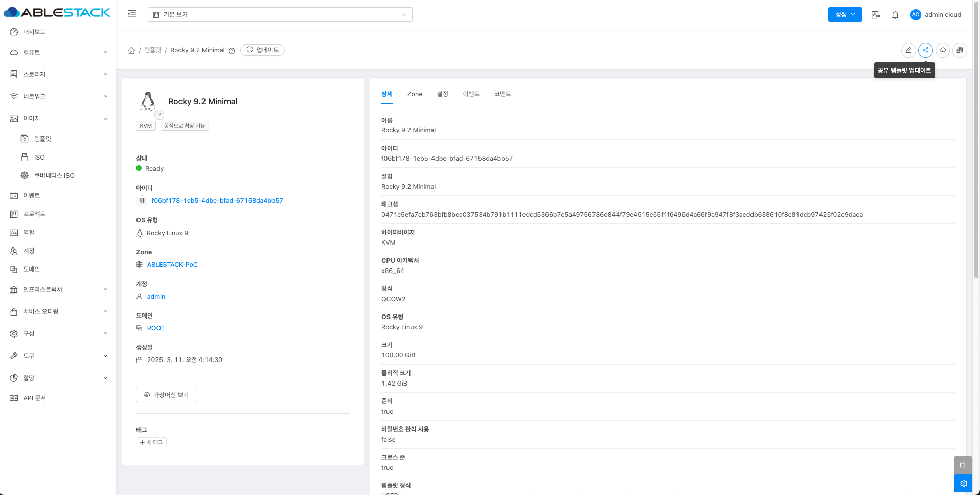
Task: Click the blue settings gear floating button
Action: [x=963, y=483]
